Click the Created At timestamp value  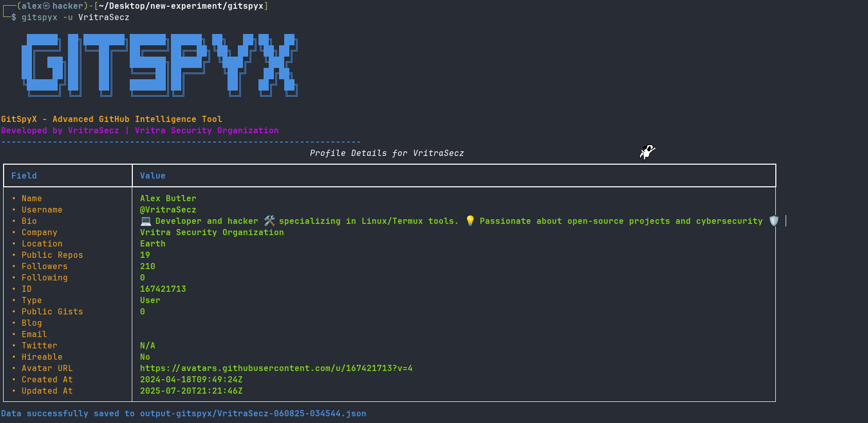click(x=191, y=380)
